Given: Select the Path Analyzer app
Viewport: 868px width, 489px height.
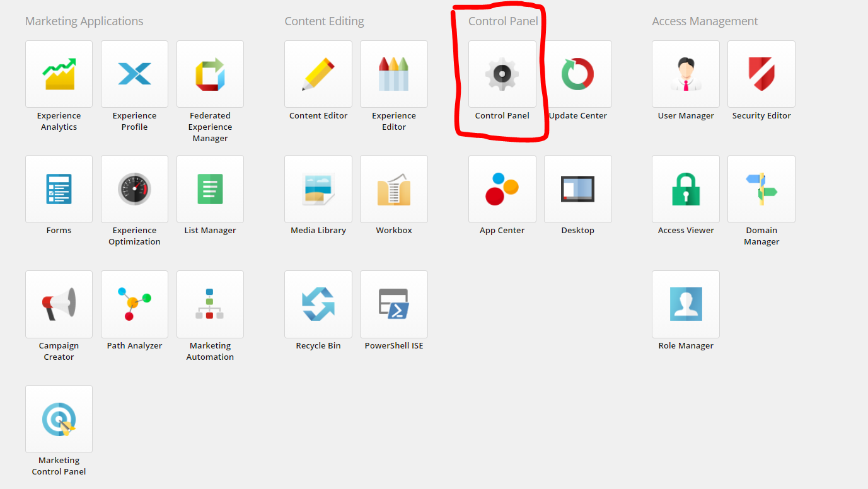Looking at the screenshot, I should pos(134,304).
